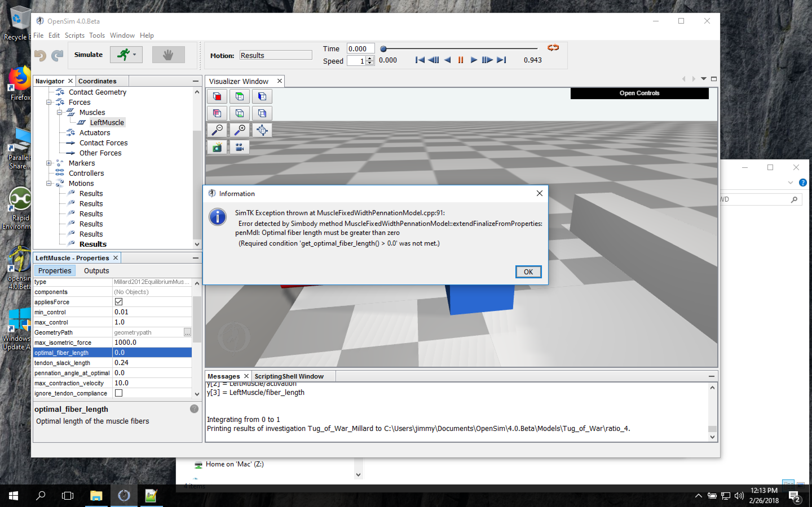Select the Zoom Out magnifier tool
The height and width of the screenshot is (507, 812).
217,130
